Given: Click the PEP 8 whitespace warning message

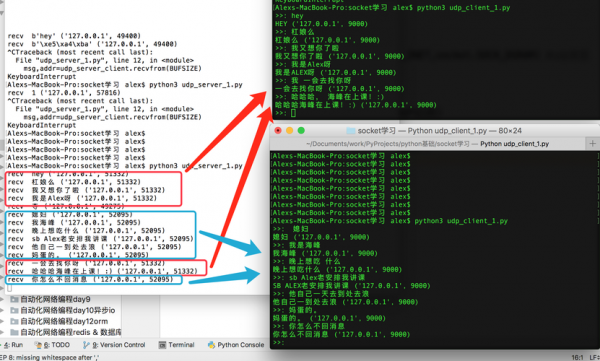Looking at the screenshot, I should [50, 357].
